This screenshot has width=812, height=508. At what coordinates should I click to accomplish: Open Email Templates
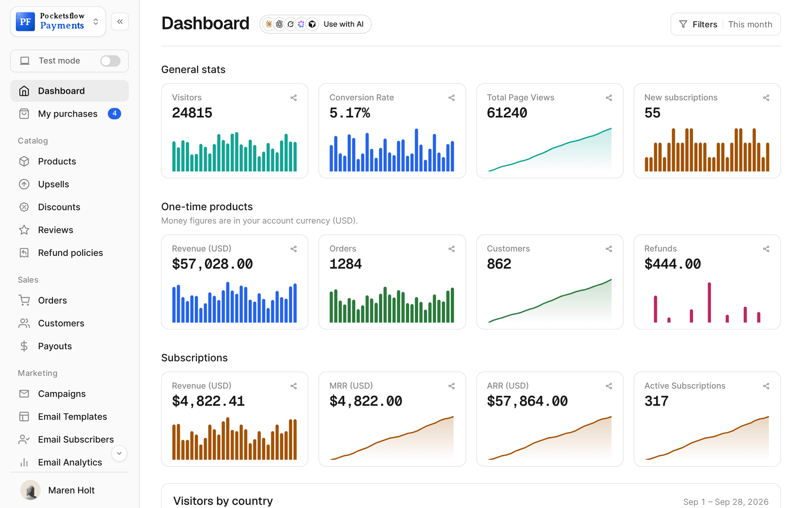coord(69,417)
